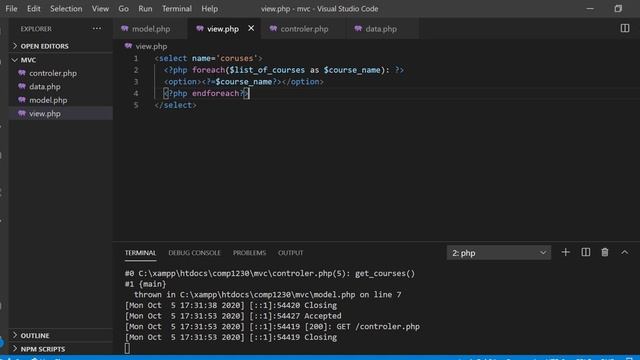640x360 pixels.
Task: Click the '54427 Accepted' terminal line
Action: 233,316
